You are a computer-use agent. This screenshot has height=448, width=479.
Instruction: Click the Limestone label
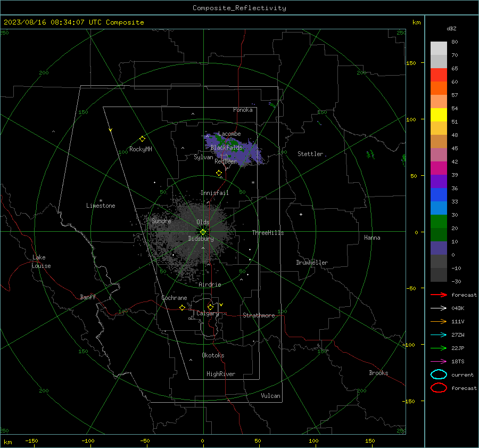(x=101, y=206)
